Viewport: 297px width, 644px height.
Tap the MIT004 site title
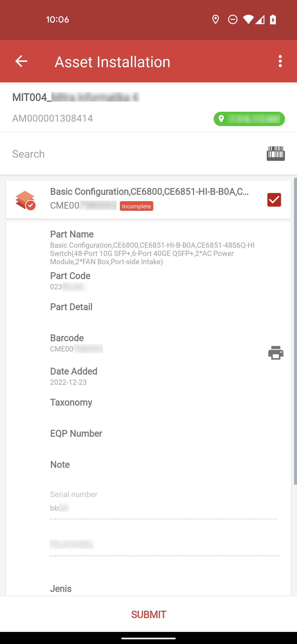pos(76,97)
